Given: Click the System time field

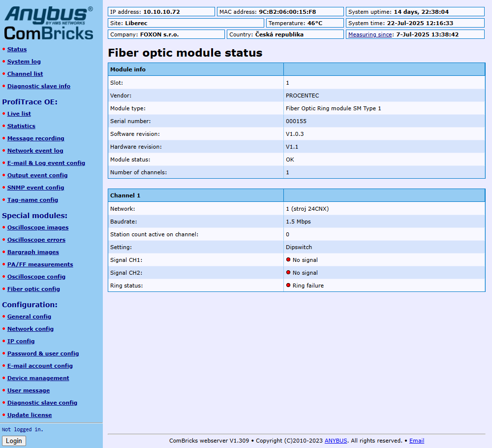Looking at the screenshot, I should tap(415, 23).
